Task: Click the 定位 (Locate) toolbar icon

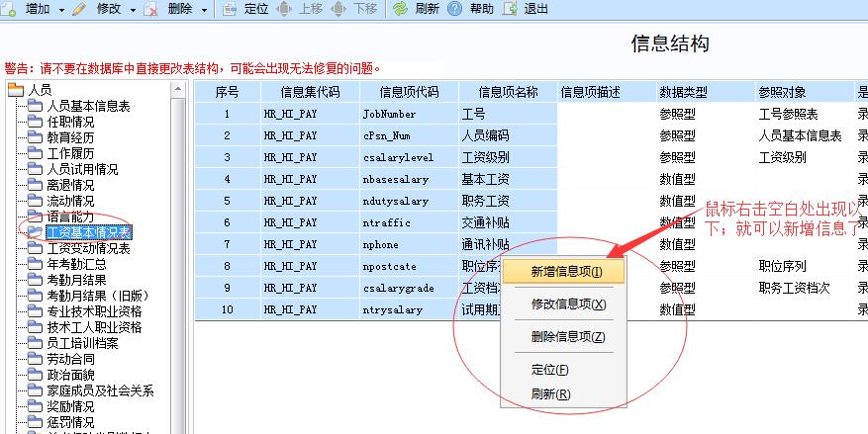Action: coord(229,9)
